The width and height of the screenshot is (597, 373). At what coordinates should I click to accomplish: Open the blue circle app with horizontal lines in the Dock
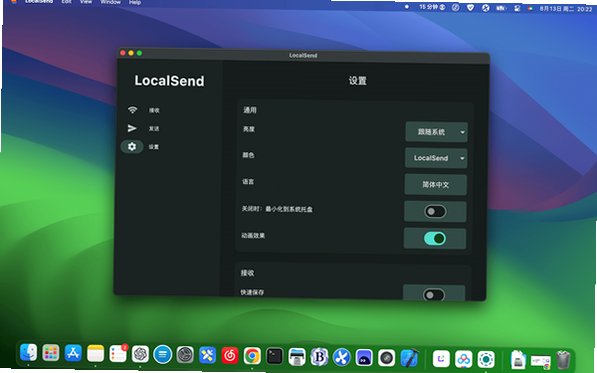tap(163, 355)
